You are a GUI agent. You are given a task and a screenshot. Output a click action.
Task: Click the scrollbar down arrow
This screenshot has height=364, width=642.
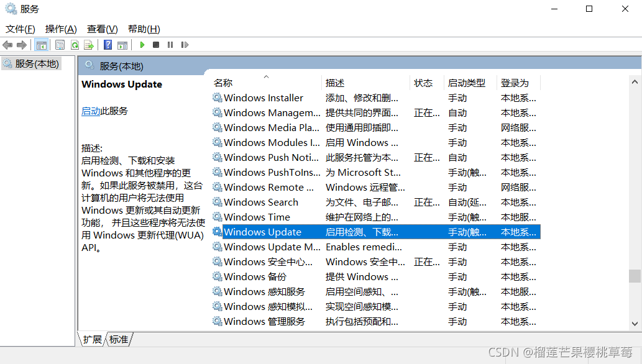click(x=635, y=324)
